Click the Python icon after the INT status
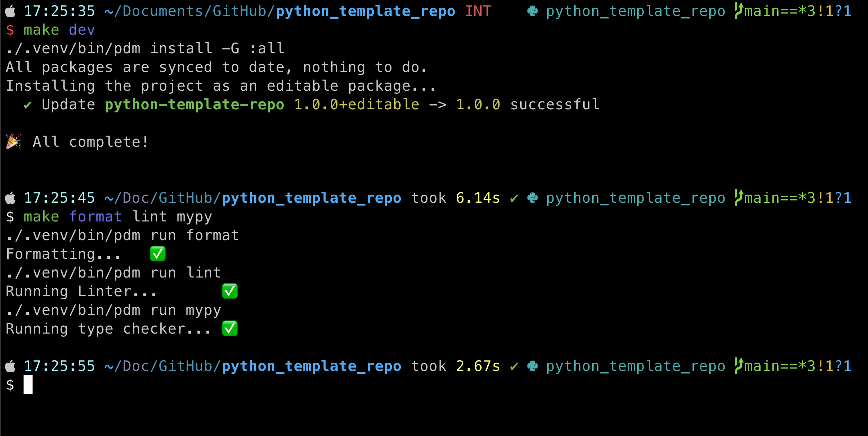 pos(532,11)
